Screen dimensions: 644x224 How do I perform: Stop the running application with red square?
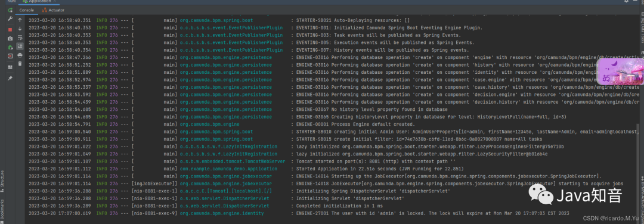[x=10, y=30]
